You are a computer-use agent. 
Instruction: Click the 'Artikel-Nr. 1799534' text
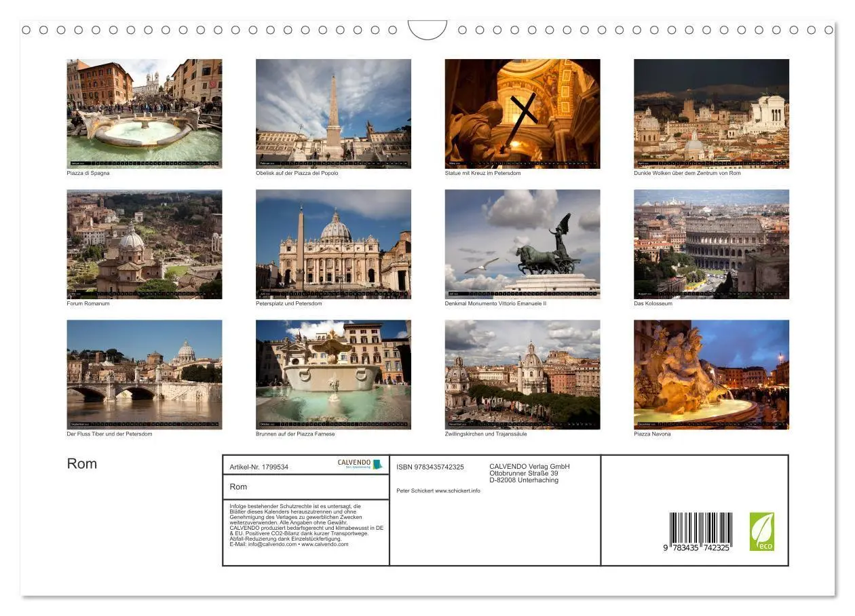tap(259, 467)
